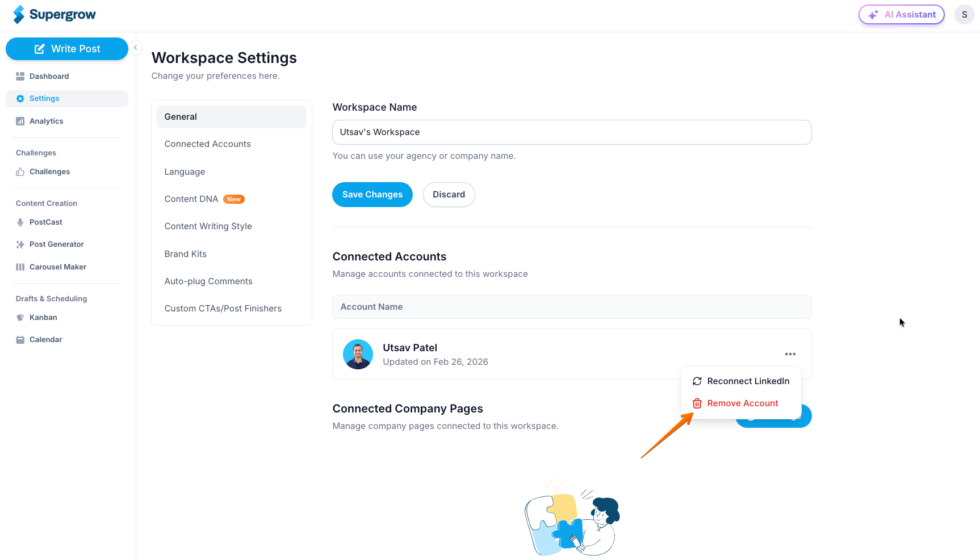Open the Dashboard sidebar item
This screenshot has height=560, width=980.
tap(67, 76)
